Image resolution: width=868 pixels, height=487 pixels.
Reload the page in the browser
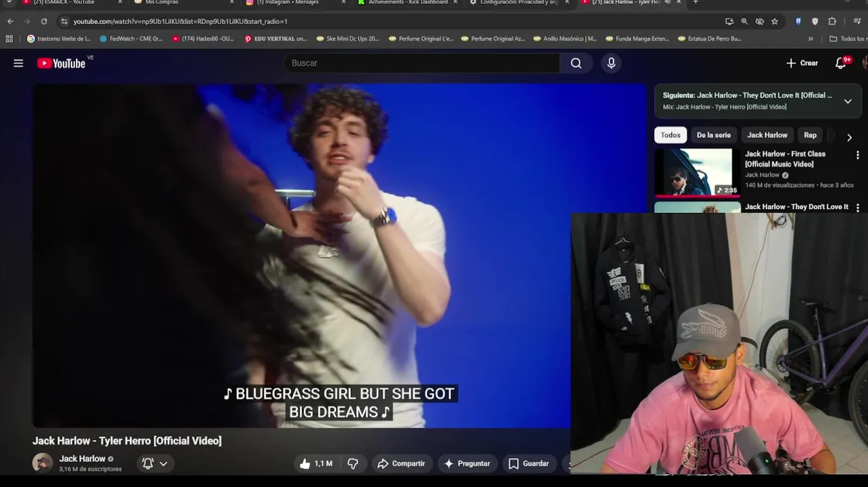pyautogui.click(x=44, y=21)
